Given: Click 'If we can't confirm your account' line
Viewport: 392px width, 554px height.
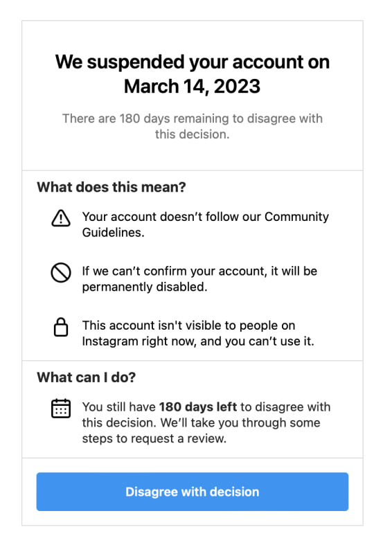Looking at the screenshot, I should (174, 271).
